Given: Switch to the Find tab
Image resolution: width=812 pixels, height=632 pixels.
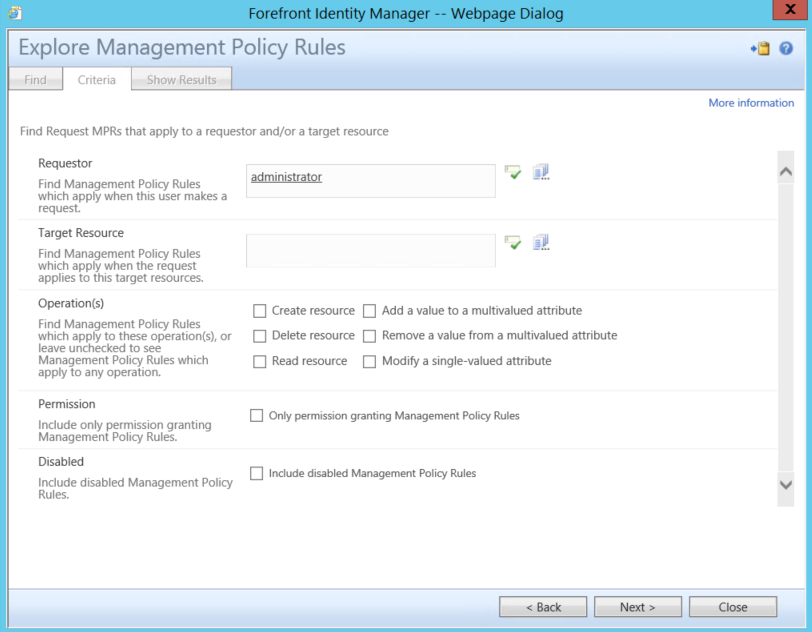Looking at the screenshot, I should (x=35, y=79).
